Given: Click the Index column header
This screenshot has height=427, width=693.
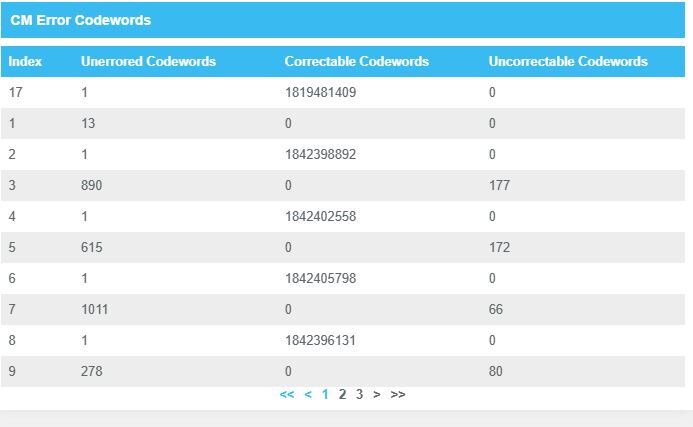Looking at the screenshot, I should coord(25,61).
